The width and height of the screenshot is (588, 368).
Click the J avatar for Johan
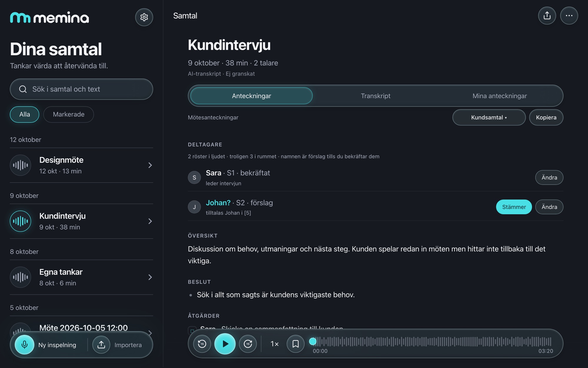pyautogui.click(x=194, y=207)
